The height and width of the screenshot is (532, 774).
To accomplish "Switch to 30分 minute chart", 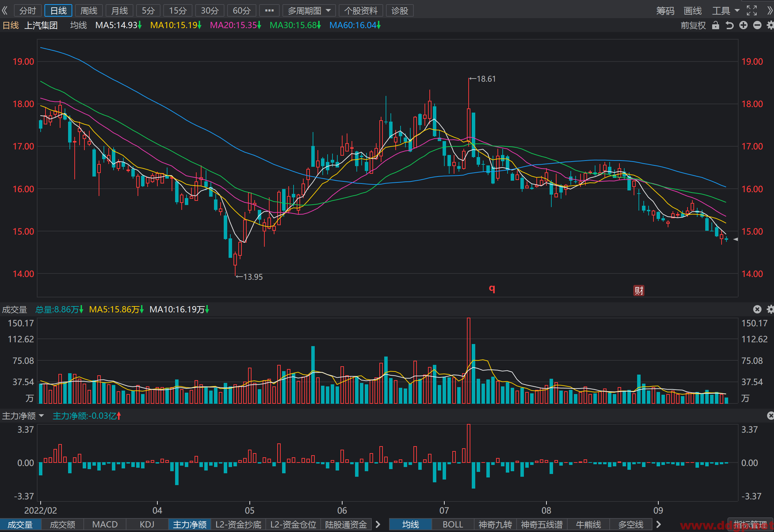I will [x=210, y=10].
